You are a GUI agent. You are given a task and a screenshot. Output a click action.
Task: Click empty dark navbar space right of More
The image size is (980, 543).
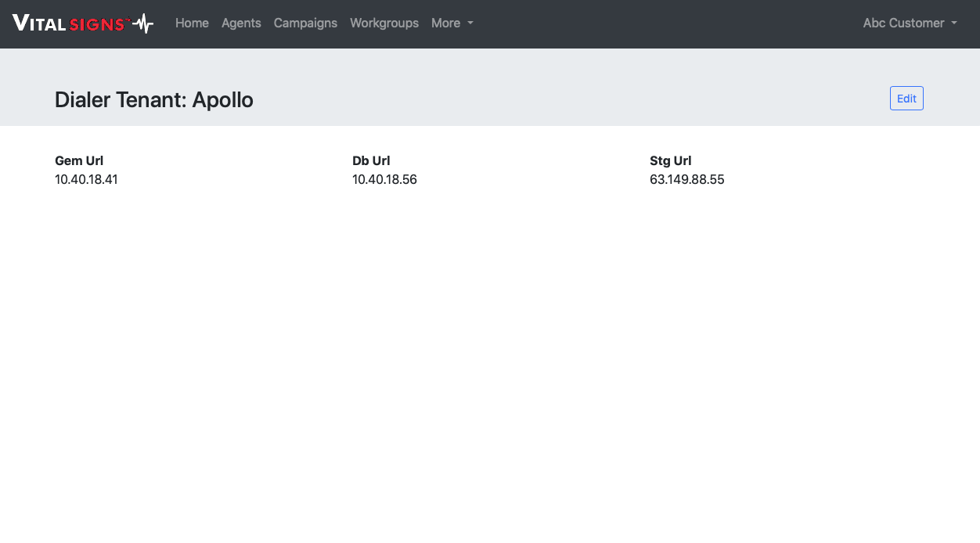pyautogui.click(x=665, y=23)
